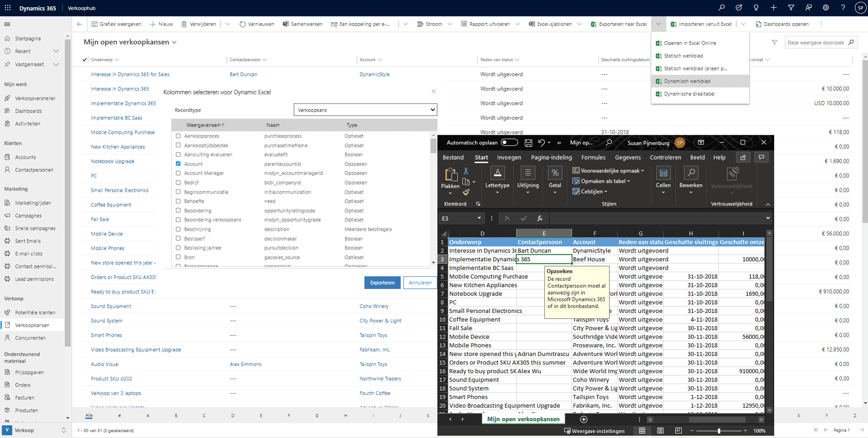Close the Kolommen selecteren dialog with X
This screenshot has width=868, height=438.
pyautogui.click(x=434, y=92)
